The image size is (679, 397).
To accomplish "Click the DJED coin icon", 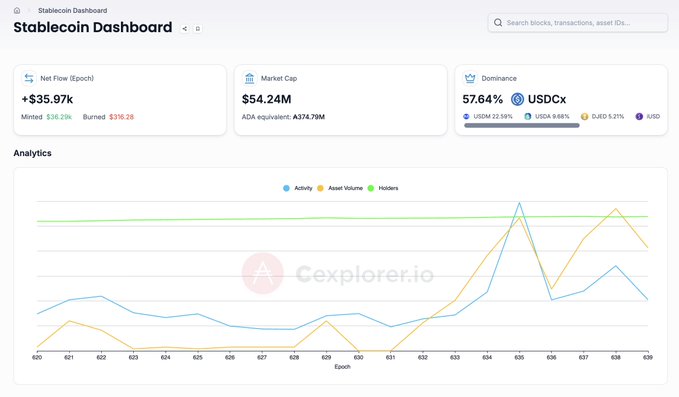I will tap(585, 116).
